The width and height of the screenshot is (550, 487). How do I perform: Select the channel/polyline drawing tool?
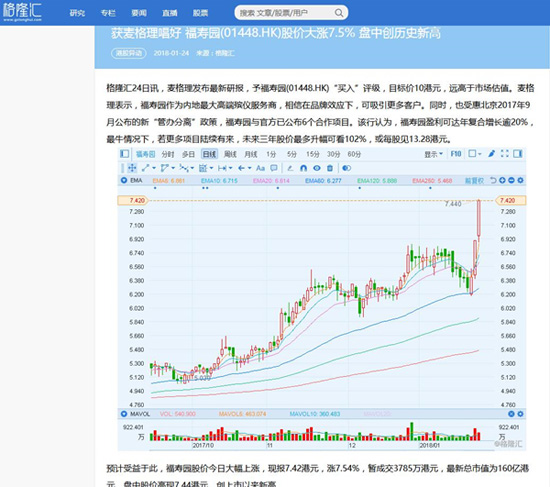[165, 168]
